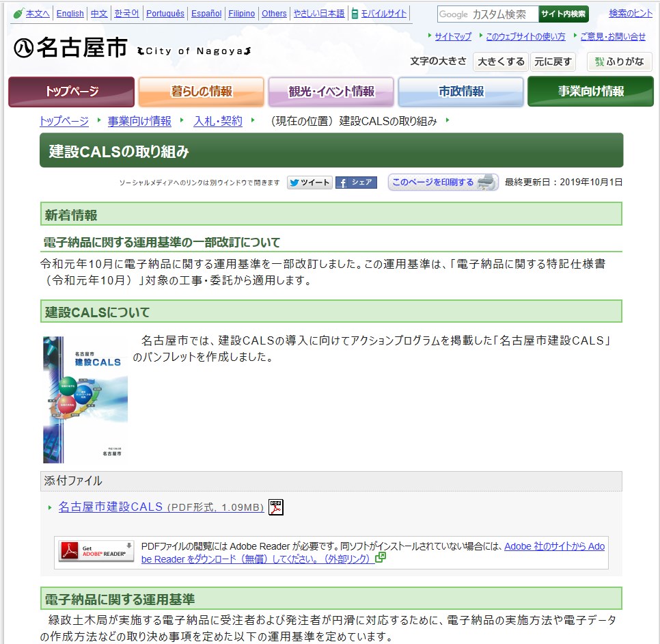The width and height of the screenshot is (660, 644).
Task: Open the PDF file icon
Action: 275,507
